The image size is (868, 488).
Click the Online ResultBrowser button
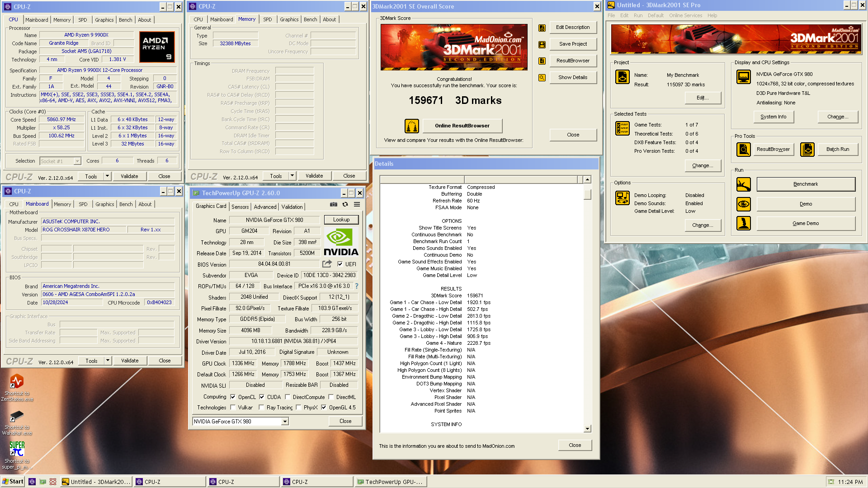[462, 126]
